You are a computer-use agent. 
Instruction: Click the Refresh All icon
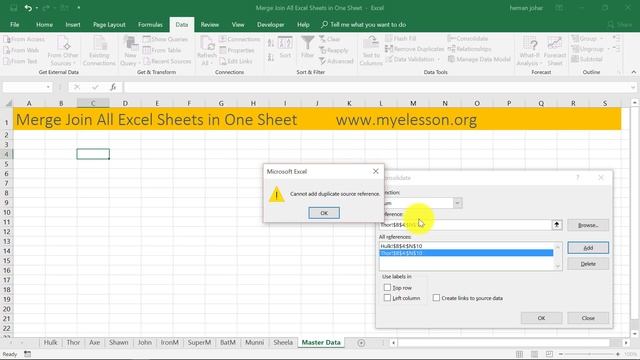coord(207,43)
